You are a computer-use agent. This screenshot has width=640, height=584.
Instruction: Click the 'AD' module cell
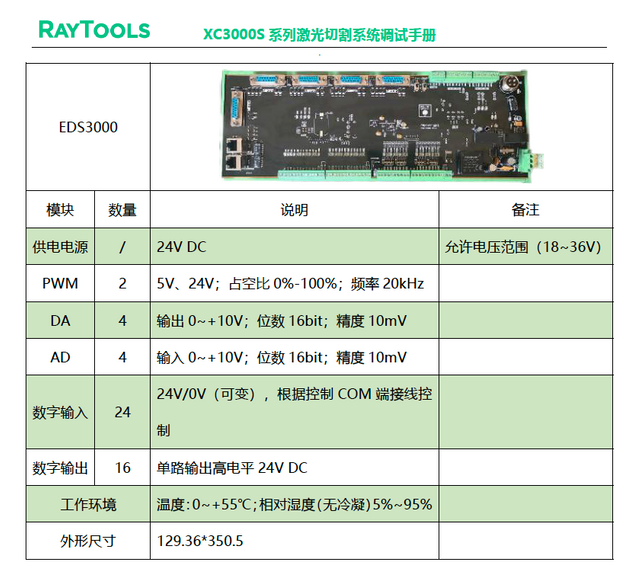tap(60, 358)
